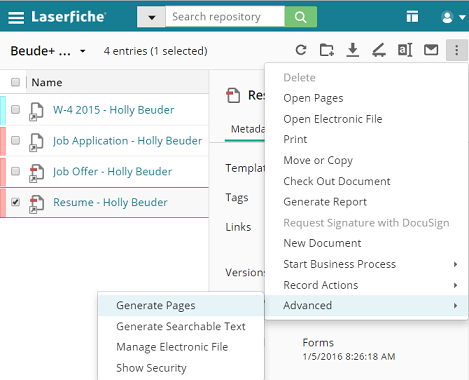Choose Check Out Document menu entry
Screen dimensions: 469x380
337,181
